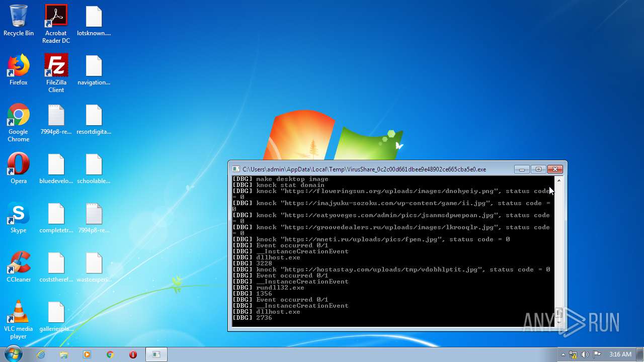Click the console title bar path text
The image size is (644, 362).
(x=364, y=169)
